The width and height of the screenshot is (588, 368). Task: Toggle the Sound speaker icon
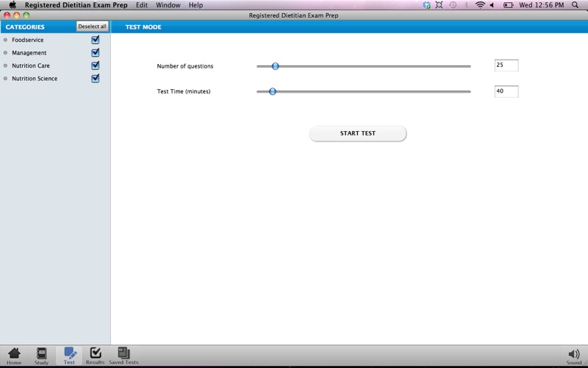pyautogui.click(x=574, y=357)
